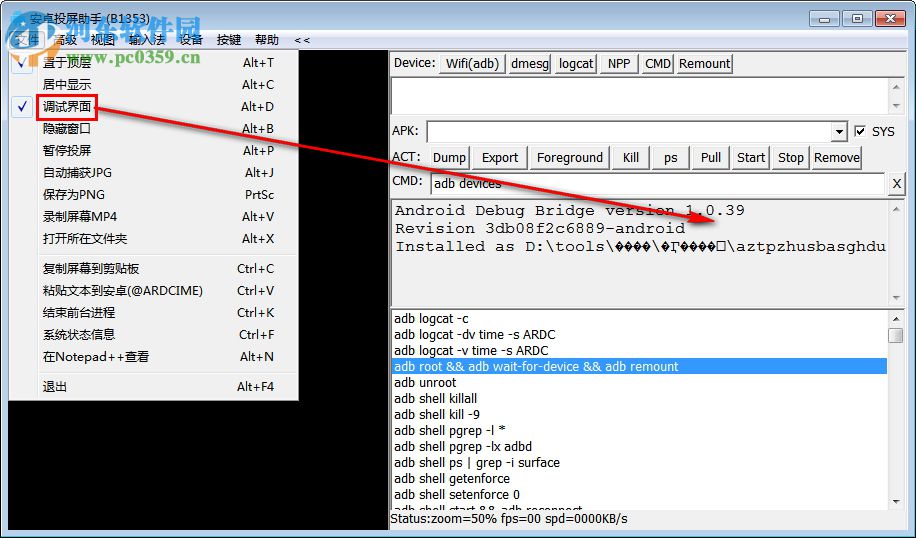The width and height of the screenshot is (916, 538).
Task: Select 'adb unroot' in command list
Action: coord(639,383)
